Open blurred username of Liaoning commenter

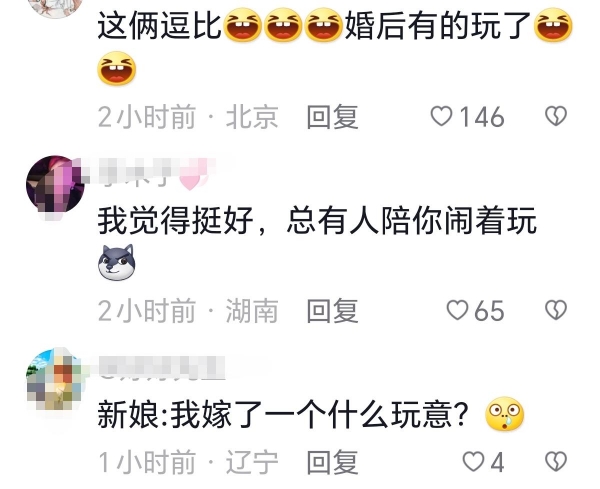pyautogui.click(x=163, y=367)
